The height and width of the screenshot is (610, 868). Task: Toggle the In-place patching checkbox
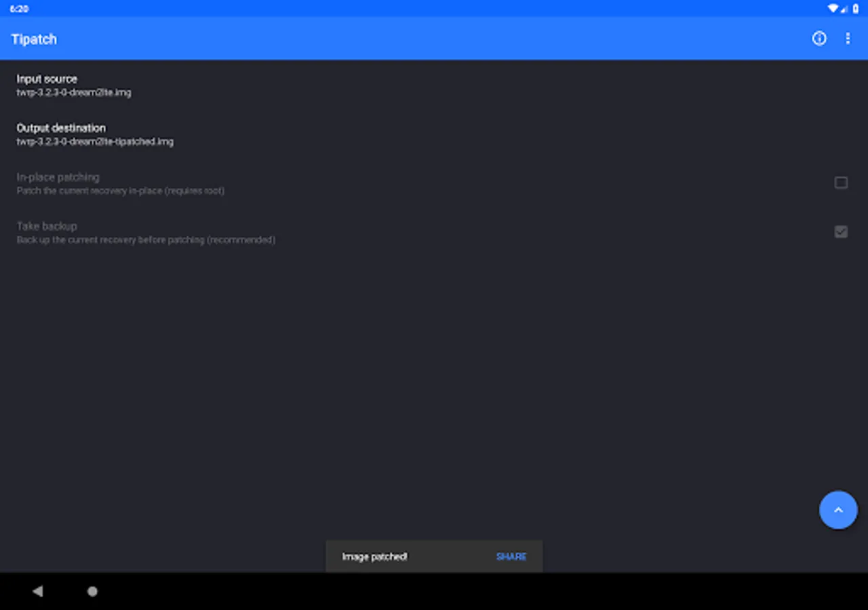tap(841, 183)
